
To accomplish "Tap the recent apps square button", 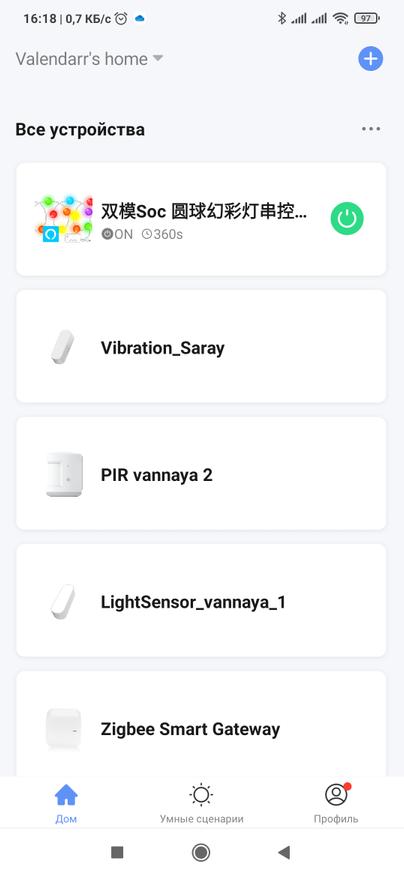I will click(x=117, y=852).
